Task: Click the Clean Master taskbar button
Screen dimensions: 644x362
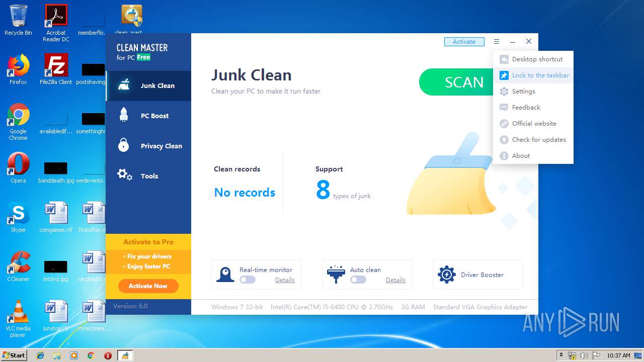Action: click(x=125, y=355)
